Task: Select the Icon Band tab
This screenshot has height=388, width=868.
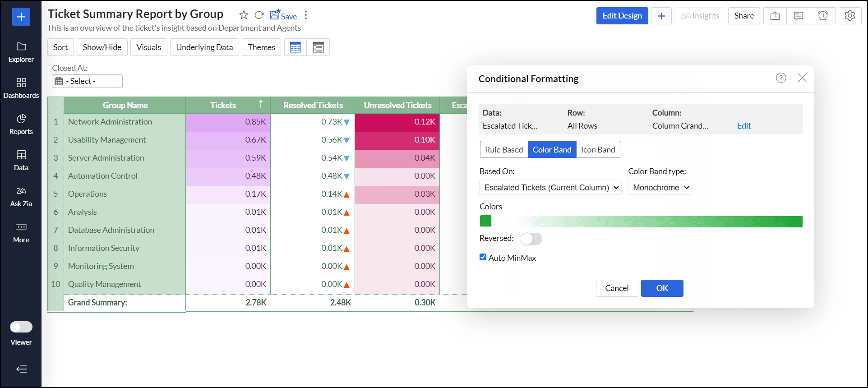Action: click(x=598, y=150)
